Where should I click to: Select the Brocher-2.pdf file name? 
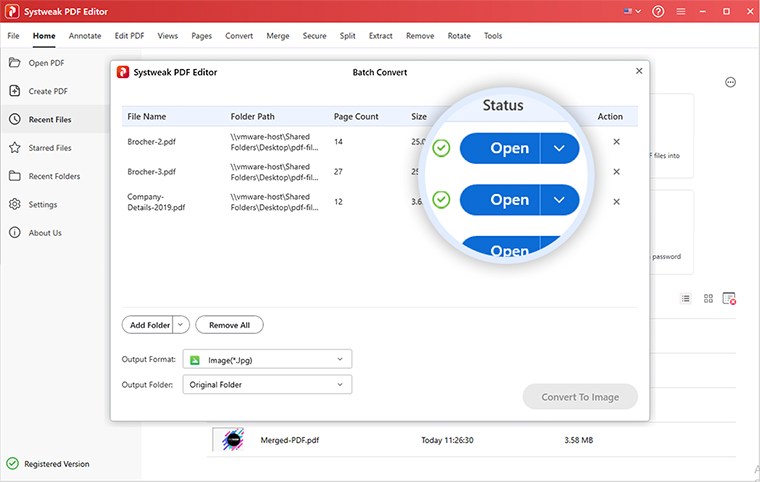click(x=151, y=142)
